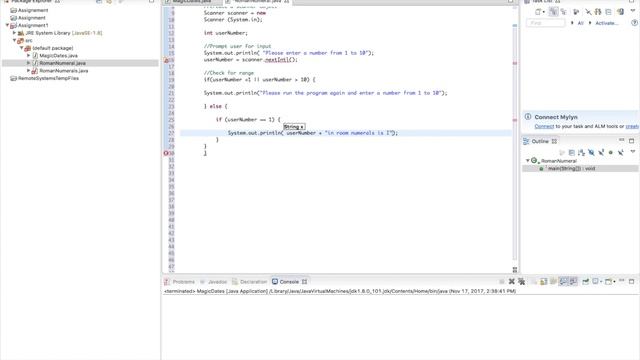Image resolution: width=640 pixels, height=360 pixels.
Task: Click Scheduled presentation icon in Task List
Action: tap(564, 12)
